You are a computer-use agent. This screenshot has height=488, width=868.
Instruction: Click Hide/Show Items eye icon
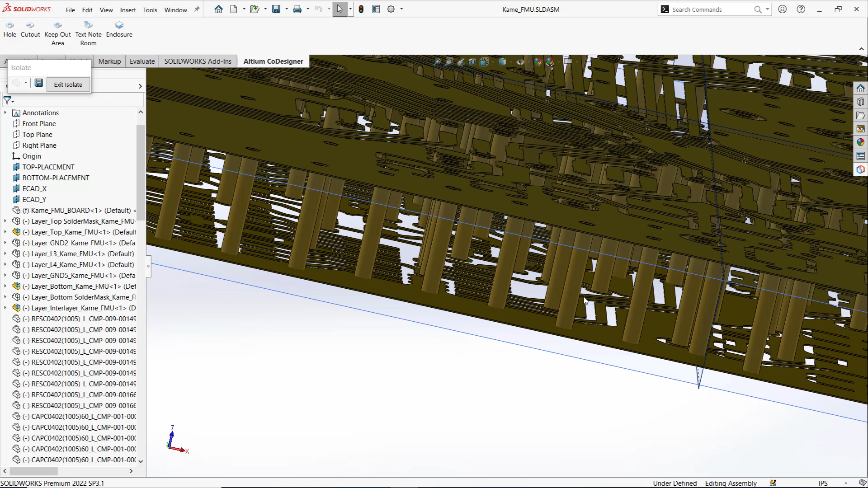coord(520,62)
